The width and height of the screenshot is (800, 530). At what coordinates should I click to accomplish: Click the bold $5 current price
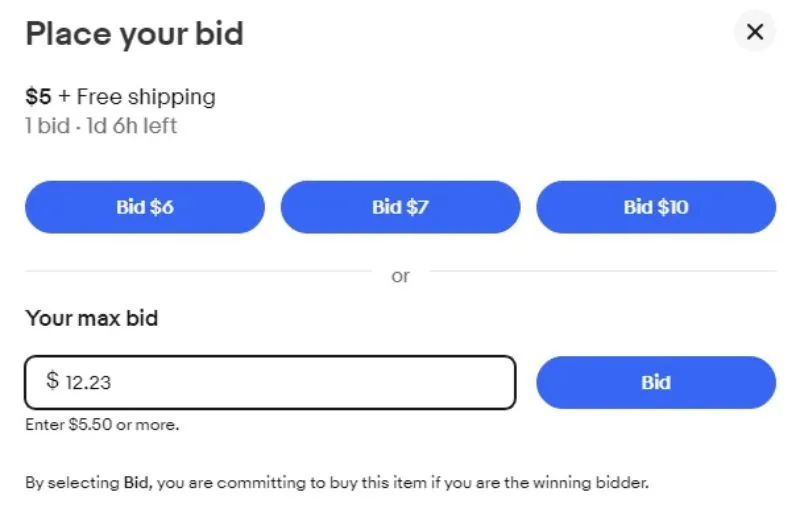coord(36,97)
